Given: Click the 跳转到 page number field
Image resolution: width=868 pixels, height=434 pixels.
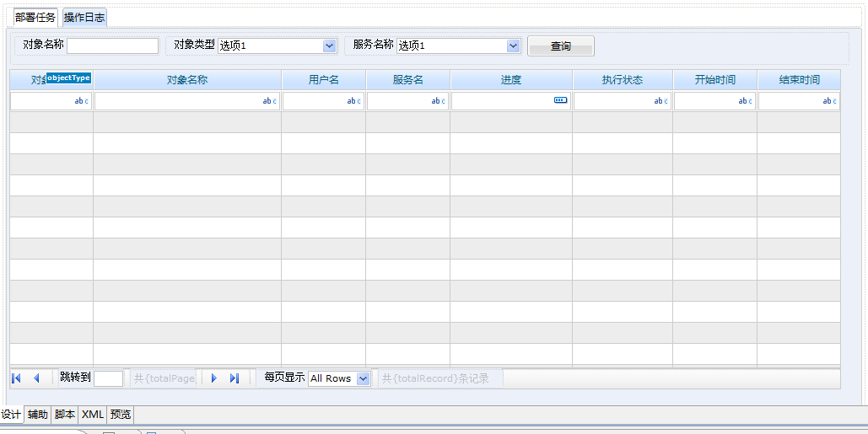Looking at the screenshot, I should 109,378.
